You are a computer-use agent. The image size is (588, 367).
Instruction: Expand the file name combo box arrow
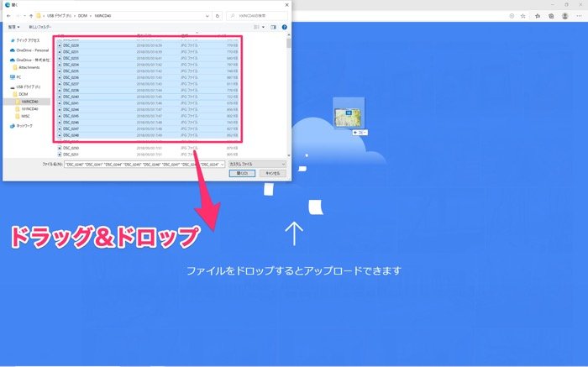click(222, 165)
